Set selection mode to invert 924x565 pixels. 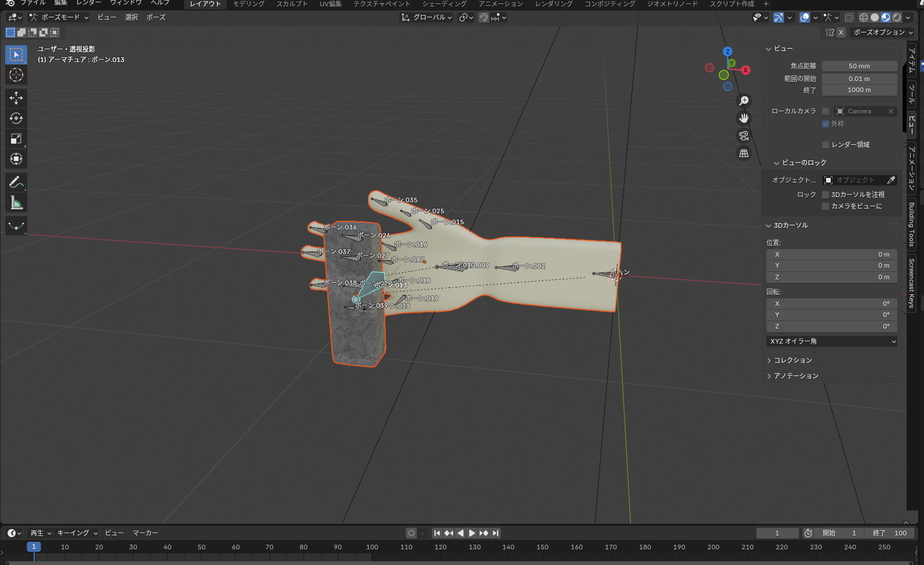click(43, 32)
